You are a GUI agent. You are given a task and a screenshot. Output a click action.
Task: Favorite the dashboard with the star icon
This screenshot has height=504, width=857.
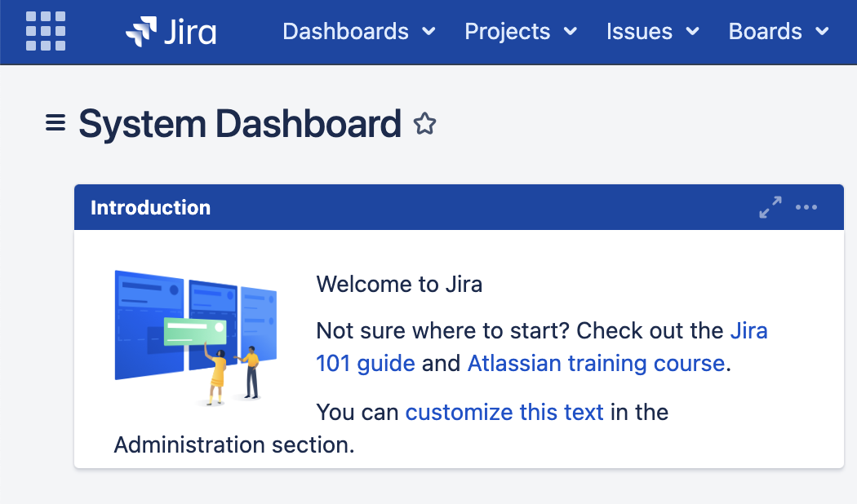pos(424,124)
